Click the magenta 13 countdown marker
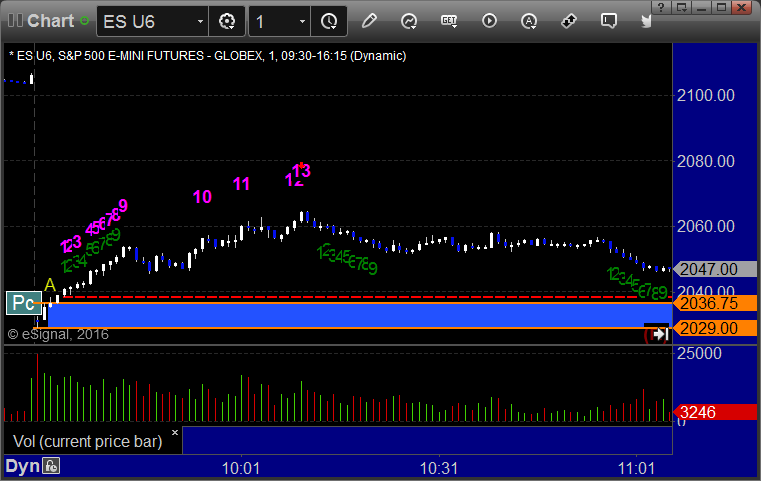Image resolution: width=761 pixels, height=481 pixels. click(x=301, y=171)
